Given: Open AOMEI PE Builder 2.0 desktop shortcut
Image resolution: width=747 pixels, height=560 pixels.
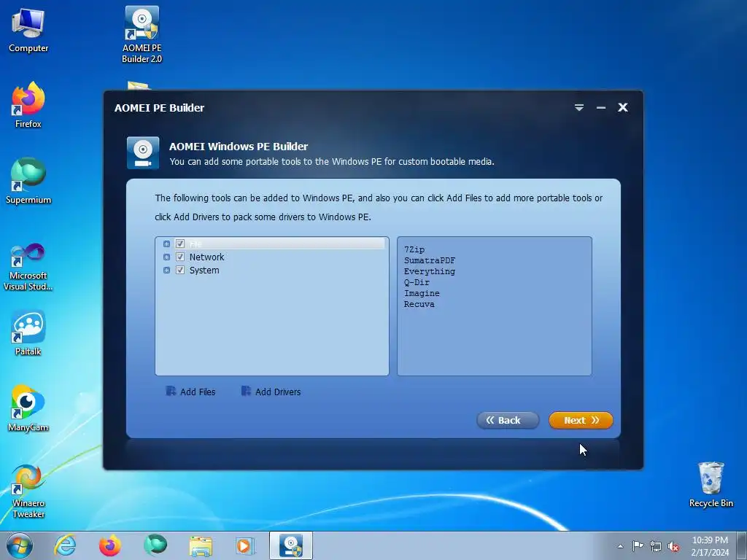Looking at the screenshot, I should [x=142, y=34].
